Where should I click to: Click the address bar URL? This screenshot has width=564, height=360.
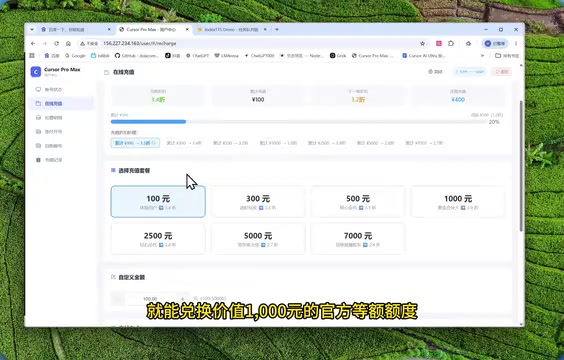click(x=140, y=44)
